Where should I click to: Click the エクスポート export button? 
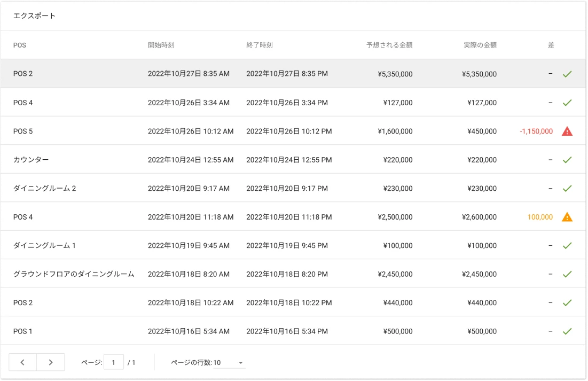click(x=34, y=16)
